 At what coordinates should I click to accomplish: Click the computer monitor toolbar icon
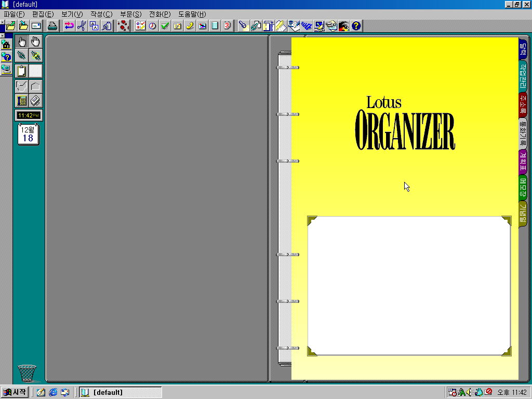[x=319, y=26]
